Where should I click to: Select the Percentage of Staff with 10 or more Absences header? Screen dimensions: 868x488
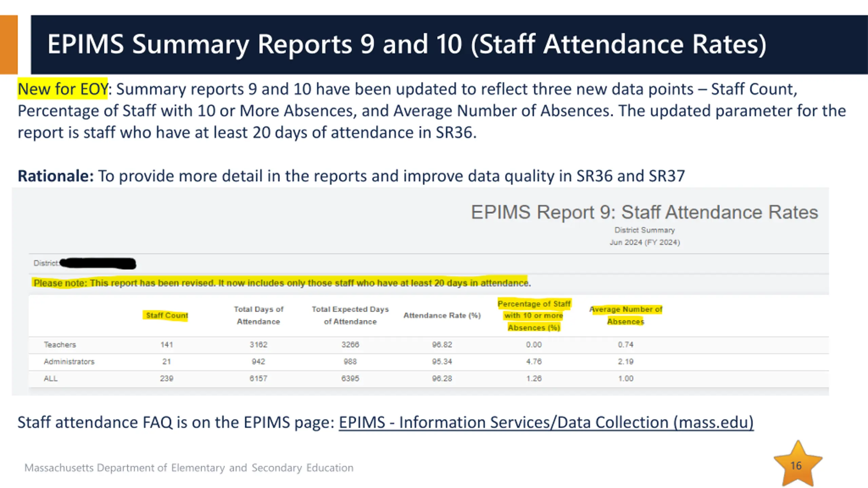534,316
